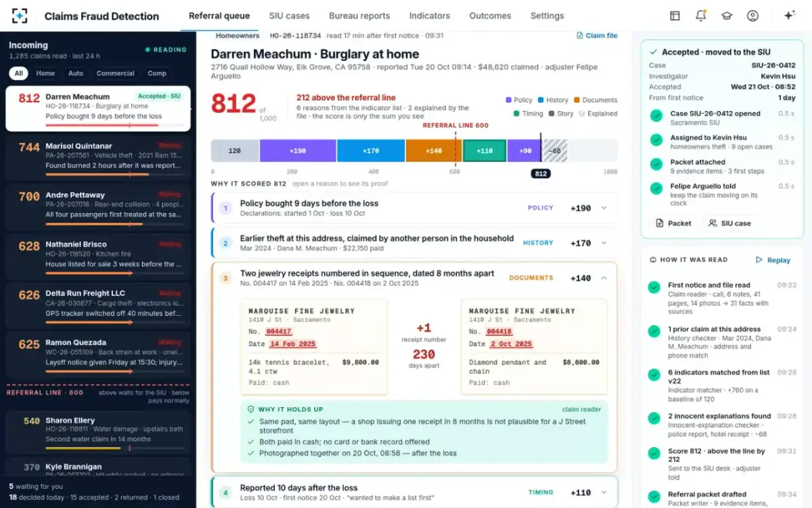Click the shield icon beside Why it holds up
The height and width of the screenshot is (508, 812).
click(x=251, y=409)
